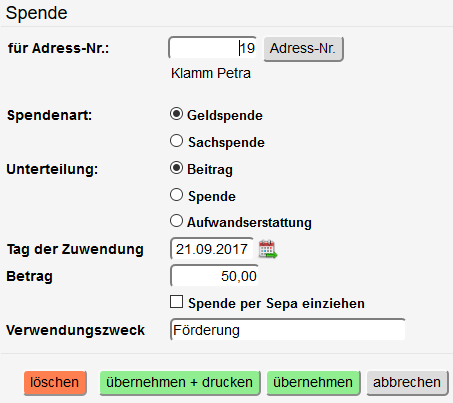453x403 pixels.
Task: Cancel with the abbrechen button
Action: (407, 383)
